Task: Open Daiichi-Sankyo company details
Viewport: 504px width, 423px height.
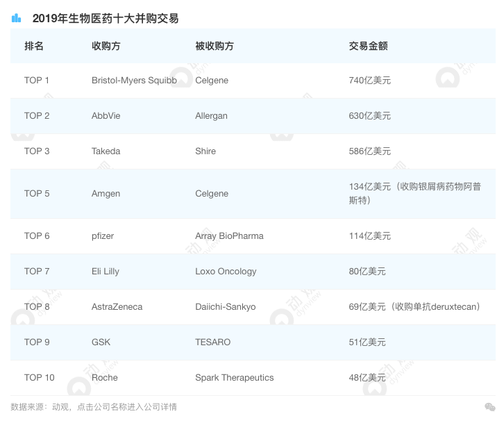Action: 226,307
